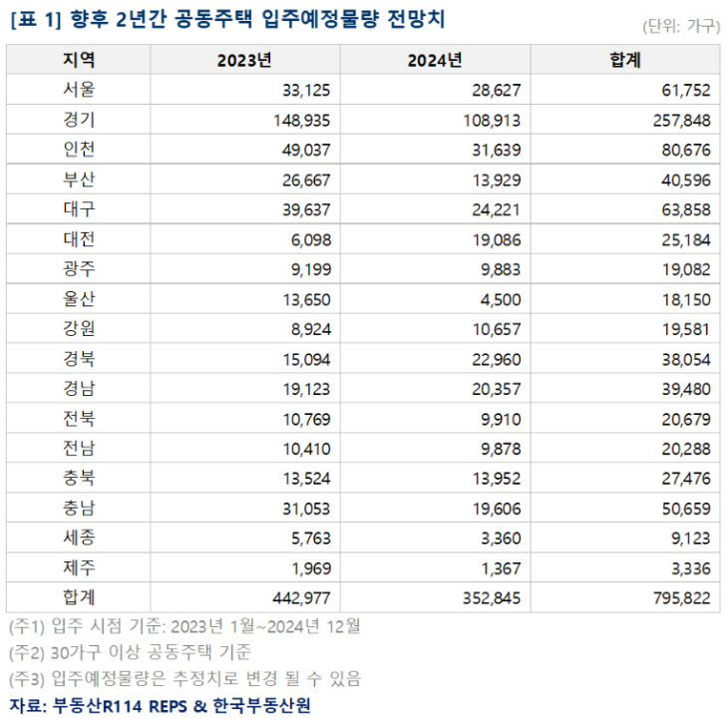Select the '광주' row label
728x726 pixels.
[x=79, y=269]
